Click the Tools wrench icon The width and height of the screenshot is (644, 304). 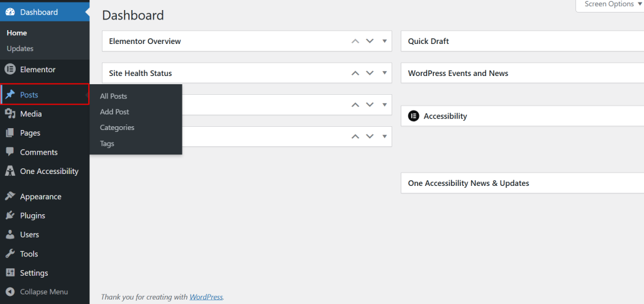(10, 254)
